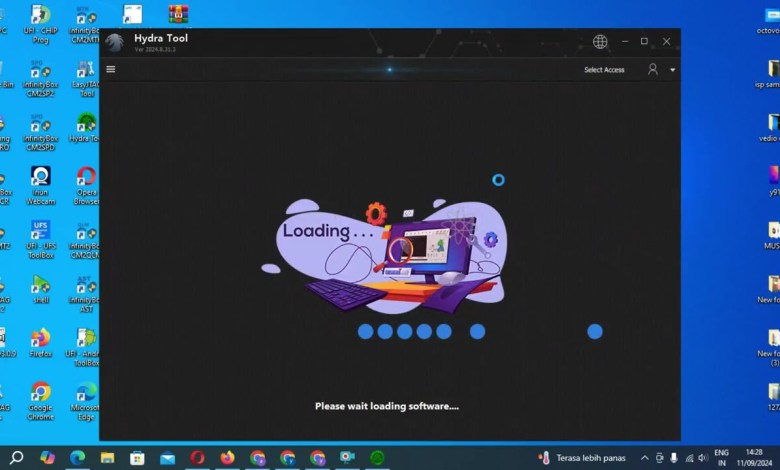Open the 'Terasa lebih panas' weather widget

tap(582, 458)
